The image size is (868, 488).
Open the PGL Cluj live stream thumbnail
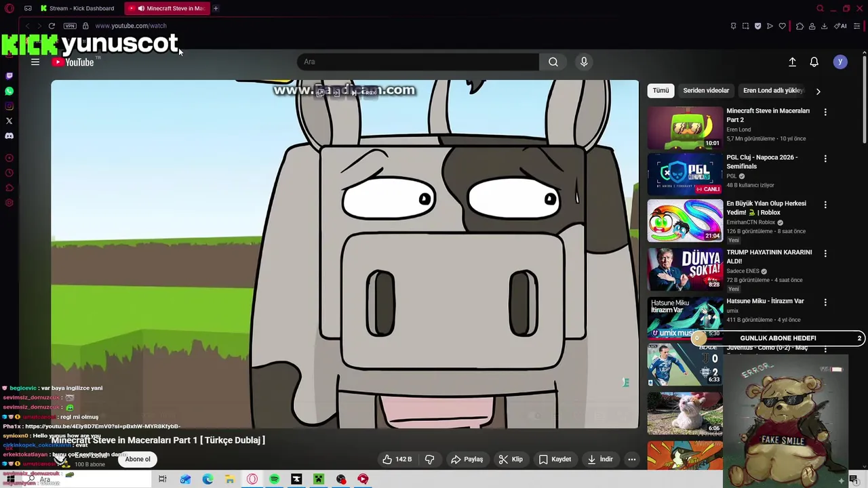[685, 174]
